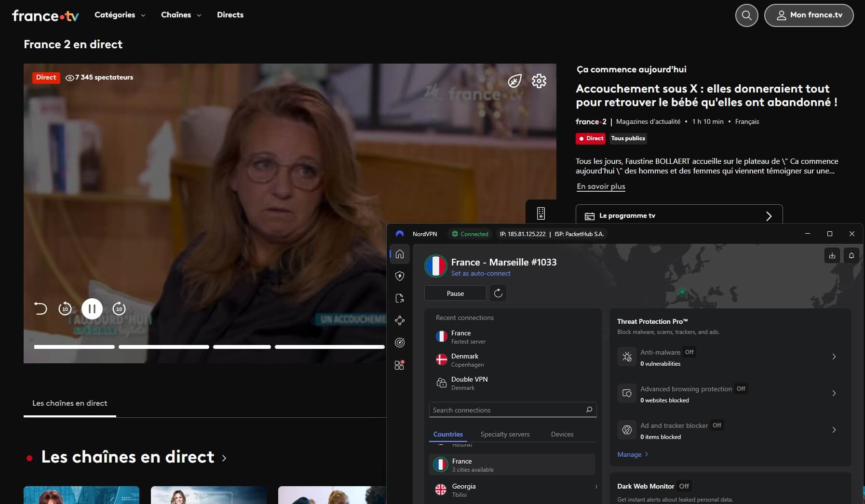Expand the Chaînes dropdown menu
865x504 pixels.
coord(181,15)
